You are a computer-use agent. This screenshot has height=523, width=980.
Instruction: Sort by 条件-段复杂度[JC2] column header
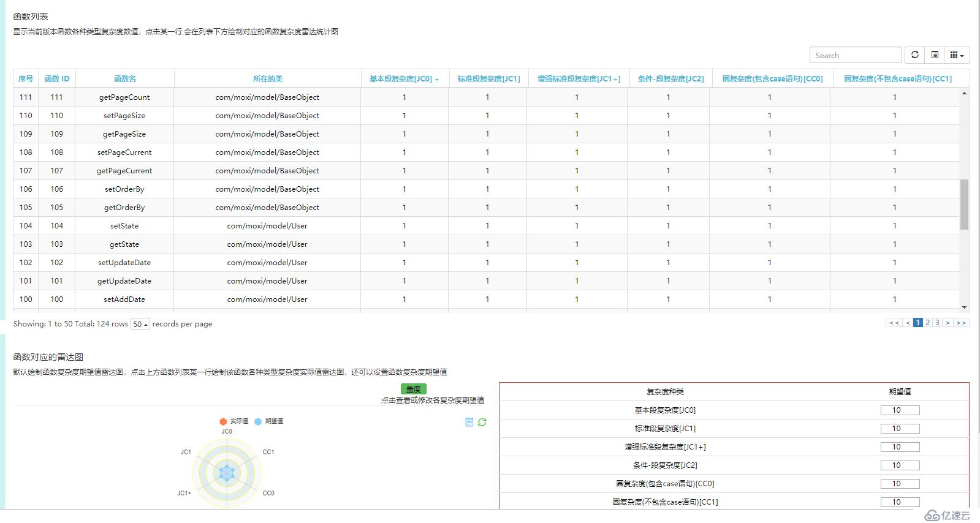coord(670,79)
